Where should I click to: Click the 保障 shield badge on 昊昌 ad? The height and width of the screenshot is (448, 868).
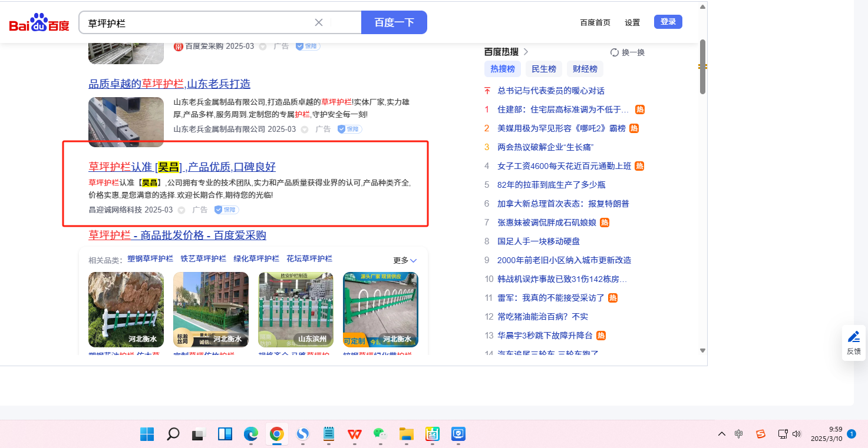click(x=226, y=210)
